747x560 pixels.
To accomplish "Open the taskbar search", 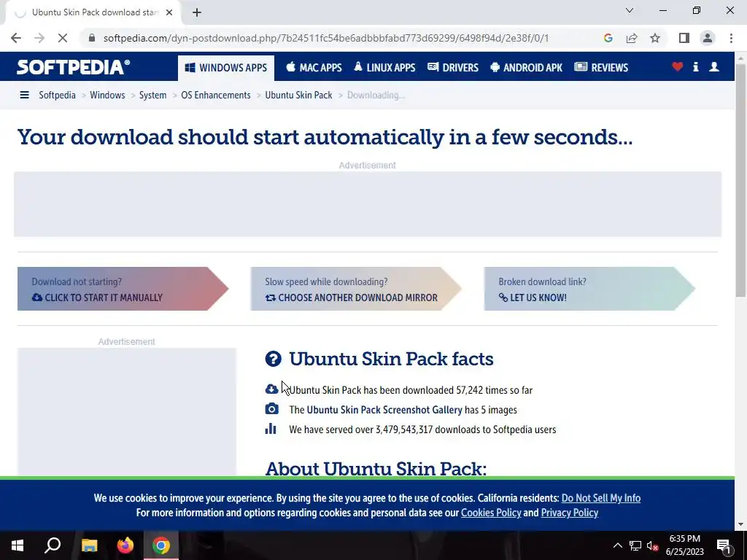I will pyautogui.click(x=53, y=545).
